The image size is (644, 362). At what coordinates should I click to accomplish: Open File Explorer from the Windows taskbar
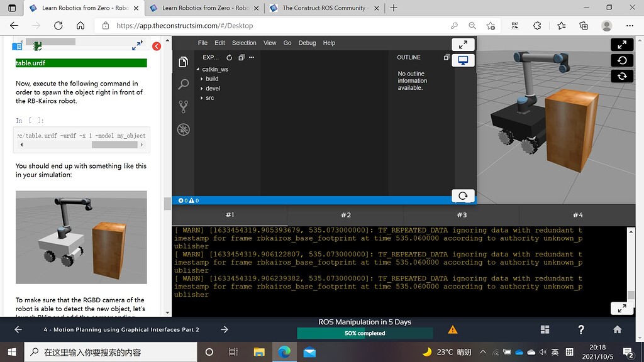click(259, 352)
